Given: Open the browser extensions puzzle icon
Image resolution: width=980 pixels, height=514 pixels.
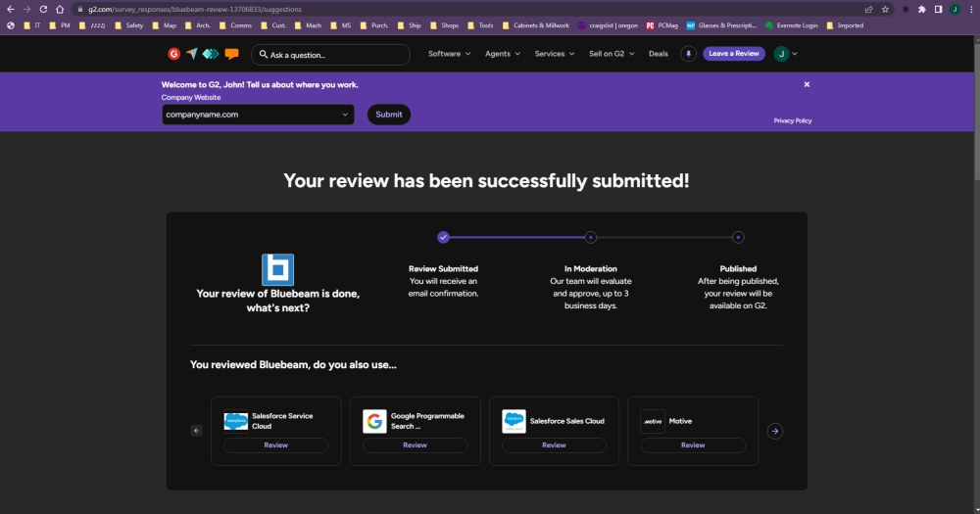Looking at the screenshot, I should tap(922, 10).
